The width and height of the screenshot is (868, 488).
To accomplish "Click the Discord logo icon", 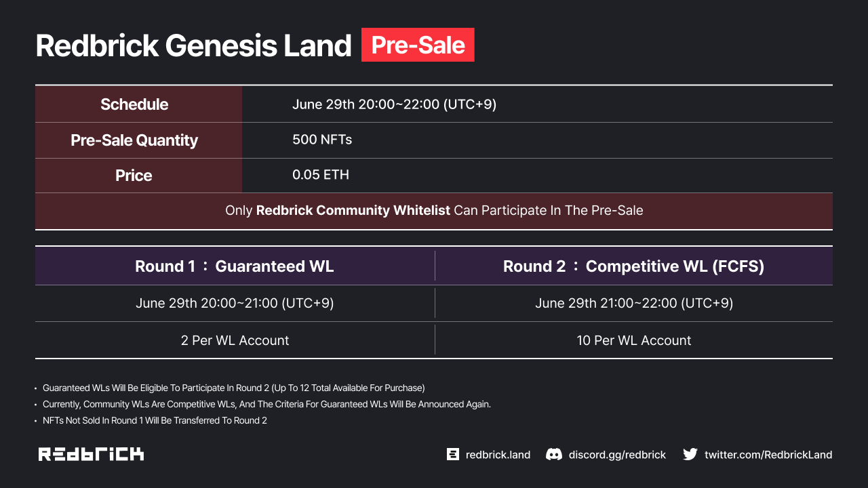I will (x=554, y=454).
